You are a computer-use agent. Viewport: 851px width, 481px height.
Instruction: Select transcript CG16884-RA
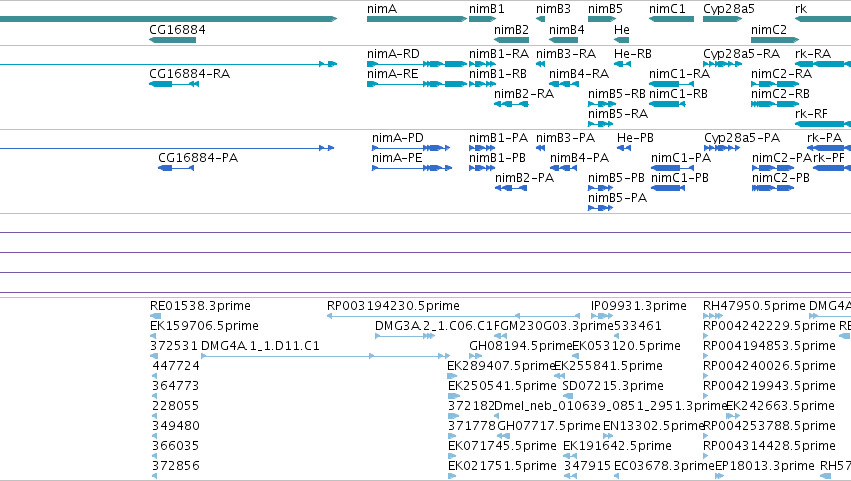click(174, 84)
